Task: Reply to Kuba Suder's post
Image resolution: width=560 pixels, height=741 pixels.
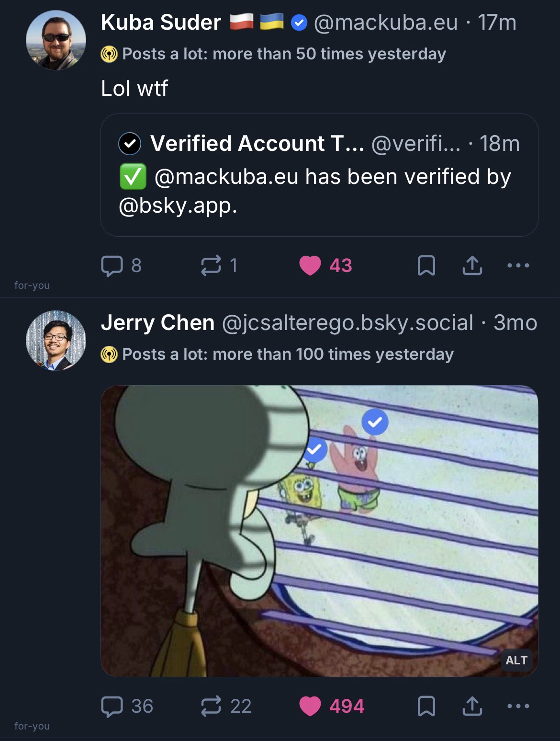Action: pos(112,265)
